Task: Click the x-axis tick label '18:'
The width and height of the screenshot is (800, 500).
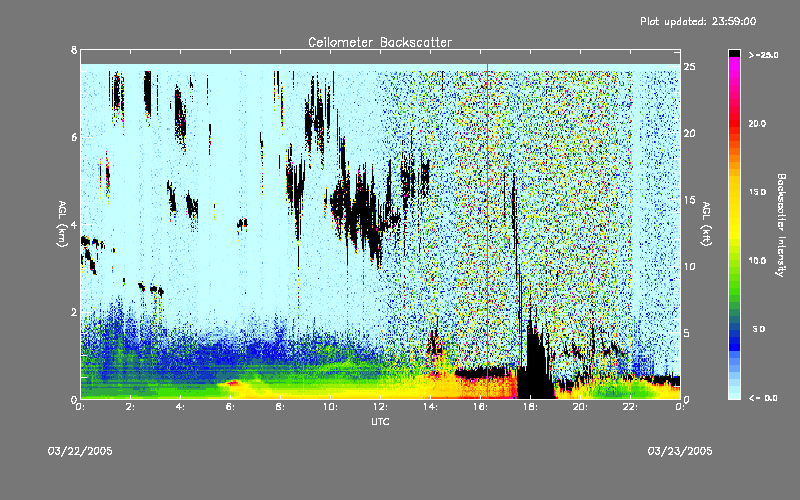Action: [530, 407]
